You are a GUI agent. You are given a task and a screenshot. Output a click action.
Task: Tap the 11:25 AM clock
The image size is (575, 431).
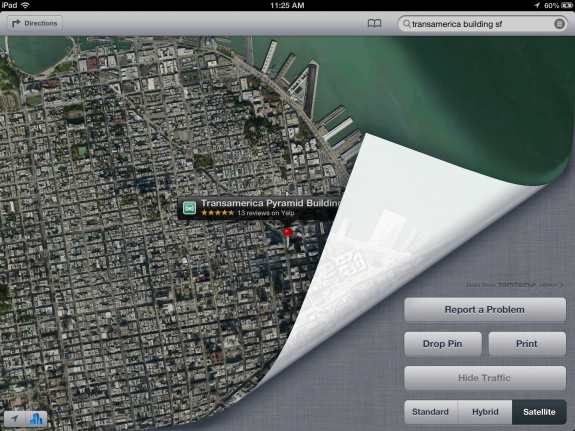click(287, 6)
